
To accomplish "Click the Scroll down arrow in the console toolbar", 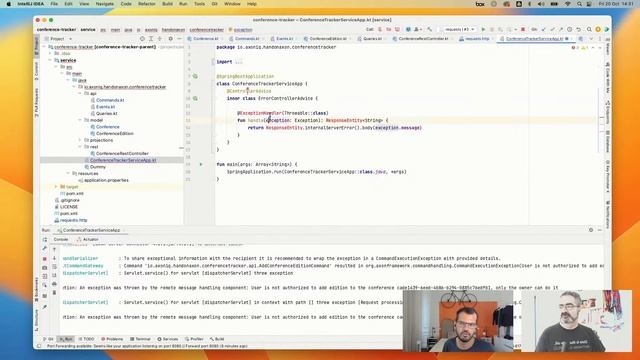I will tap(54, 258).
